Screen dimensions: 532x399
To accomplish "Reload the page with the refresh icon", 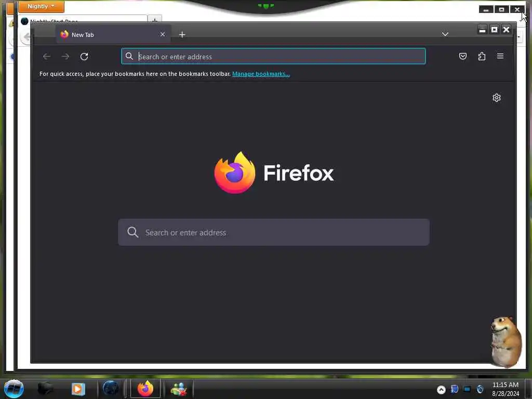I will click(x=84, y=56).
